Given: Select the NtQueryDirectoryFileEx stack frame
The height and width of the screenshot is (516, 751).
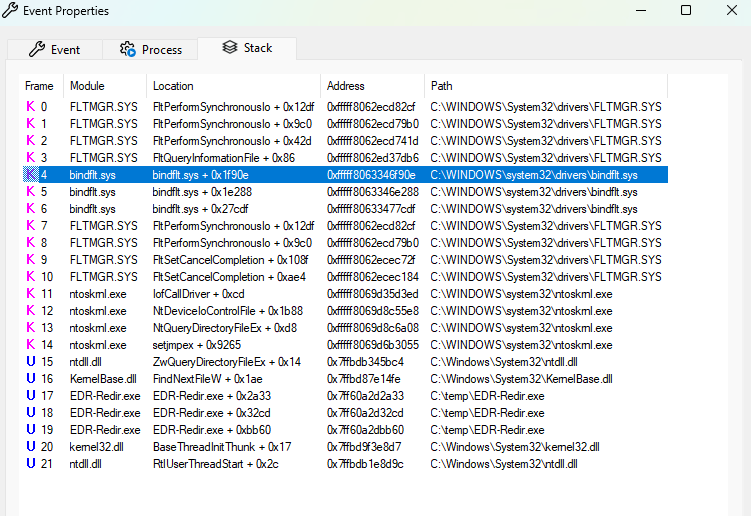Looking at the screenshot, I should 224,328.
